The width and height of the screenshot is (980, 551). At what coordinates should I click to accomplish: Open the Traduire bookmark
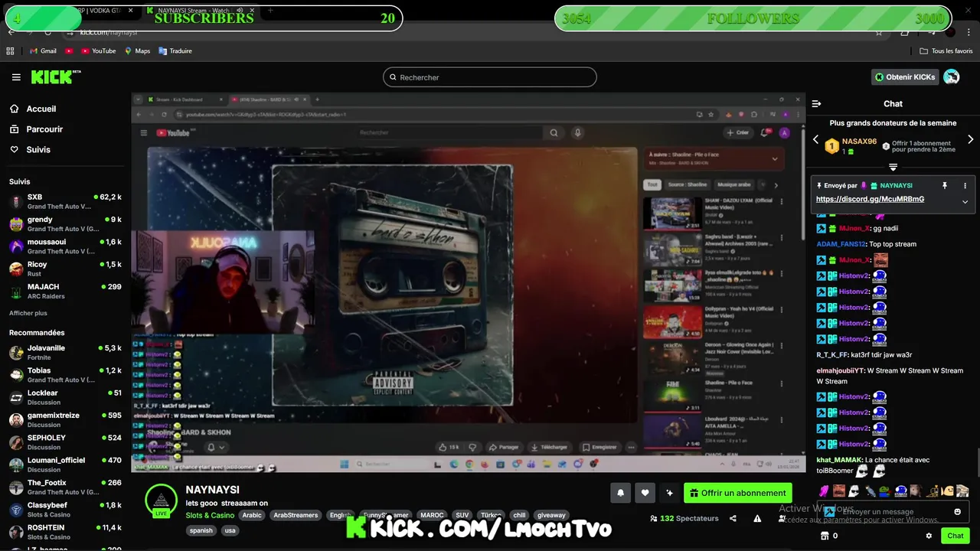(175, 51)
